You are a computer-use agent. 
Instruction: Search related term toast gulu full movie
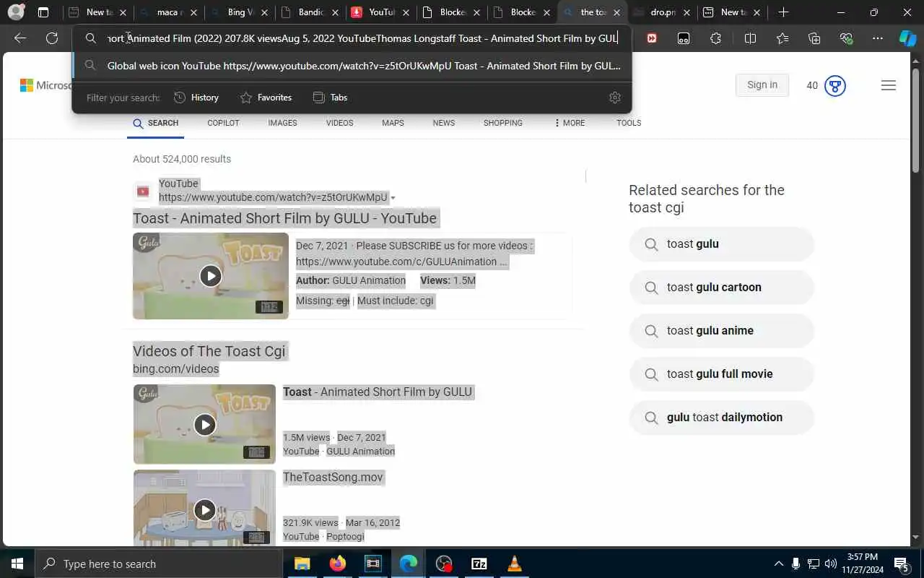(721, 374)
